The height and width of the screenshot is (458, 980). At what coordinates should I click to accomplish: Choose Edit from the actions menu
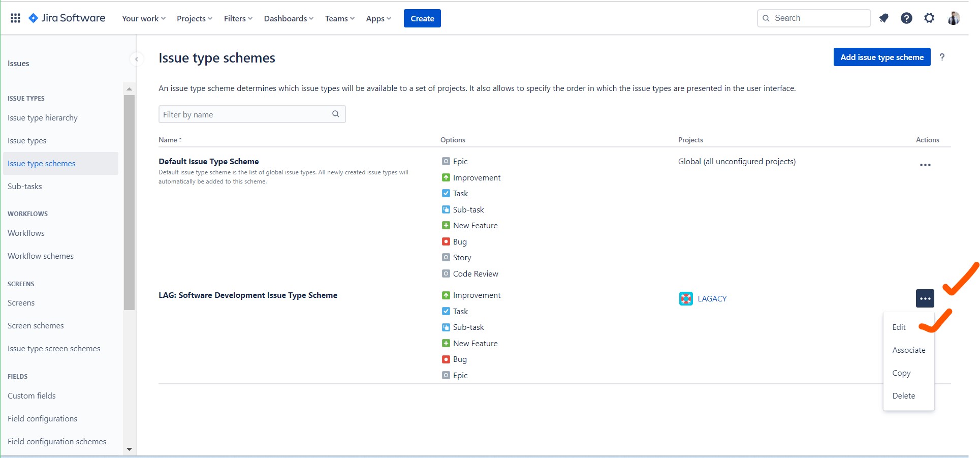899,327
